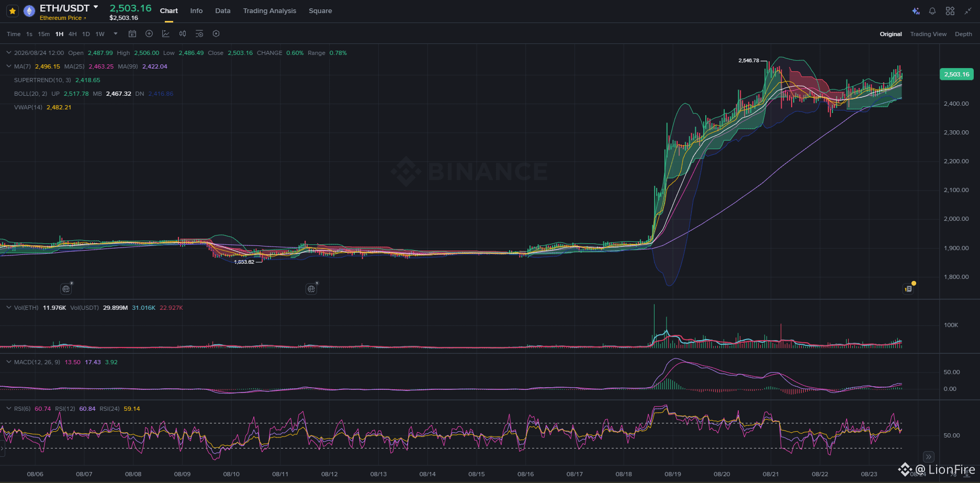Click the Ethereum coin logo
Image resolution: width=980 pixels, height=483 pixels.
29,10
